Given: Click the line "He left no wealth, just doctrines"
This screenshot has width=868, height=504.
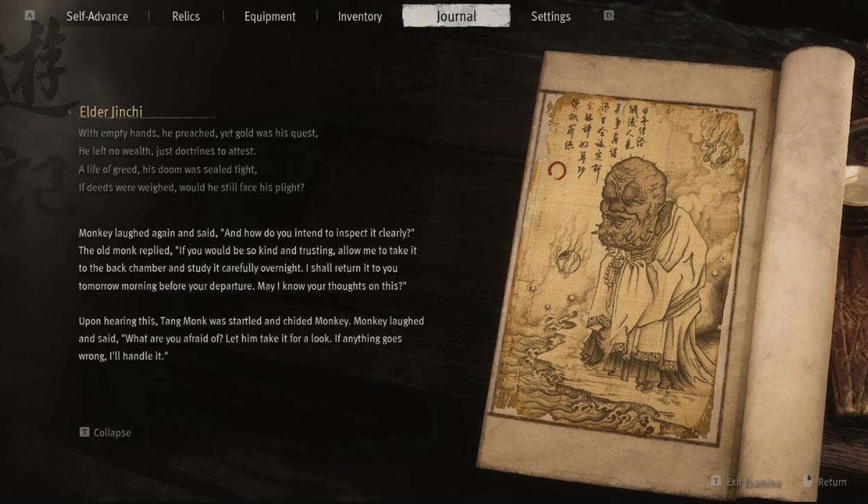Looking at the screenshot, I should pos(167,151).
